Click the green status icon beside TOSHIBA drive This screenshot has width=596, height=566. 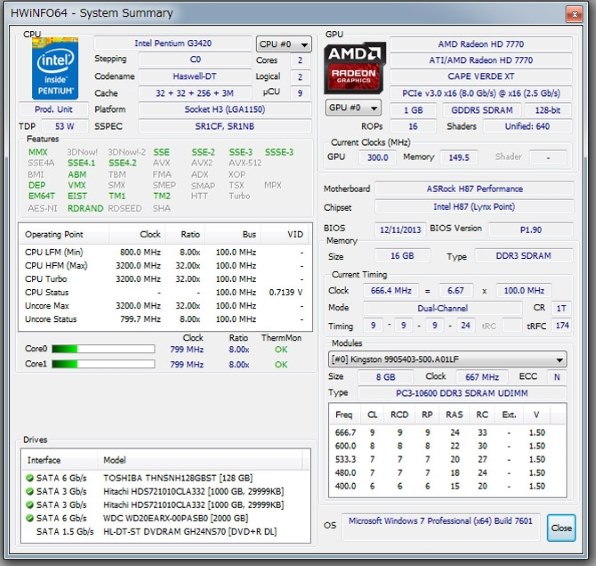coord(29,478)
